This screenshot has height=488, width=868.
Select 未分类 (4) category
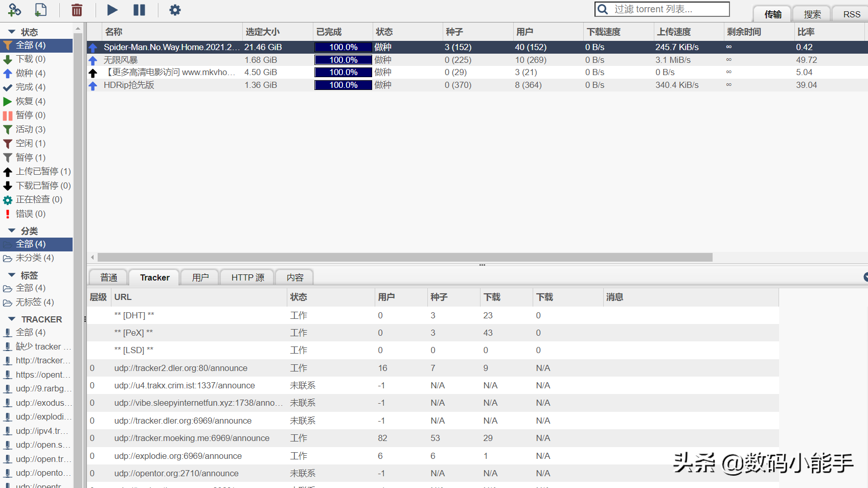[36, 258]
